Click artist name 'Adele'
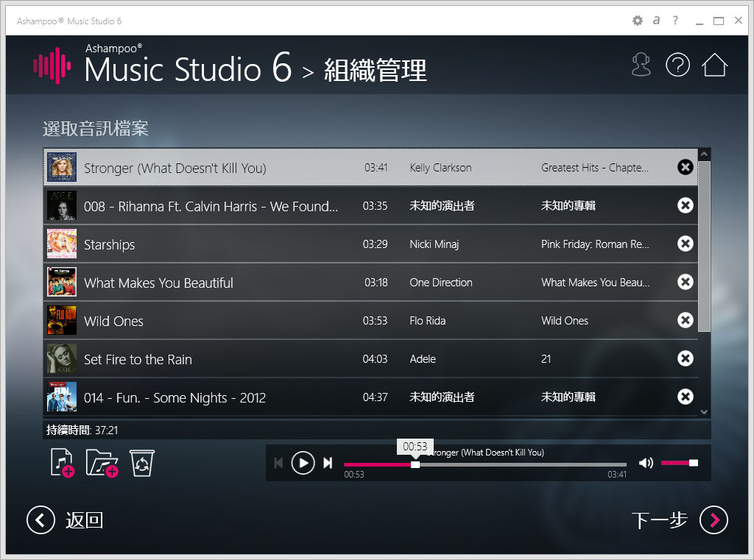The image size is (754, 560). [x=423, y=359]
